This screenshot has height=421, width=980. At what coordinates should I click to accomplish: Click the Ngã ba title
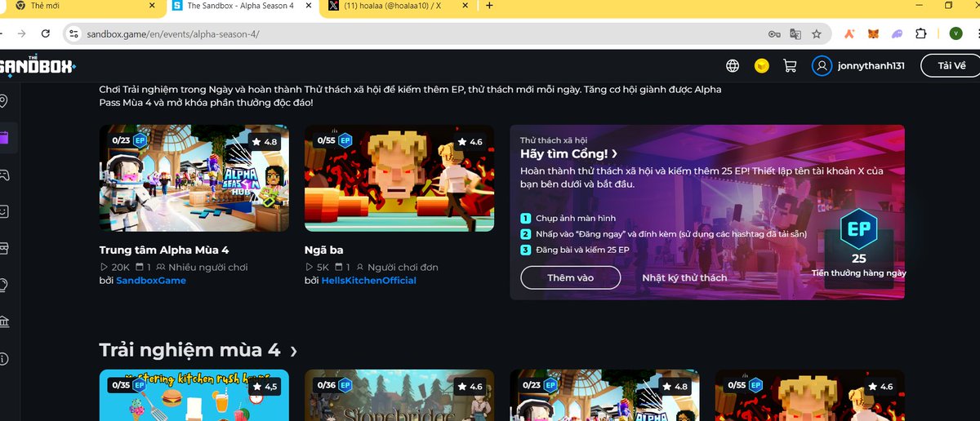[323, 250]
